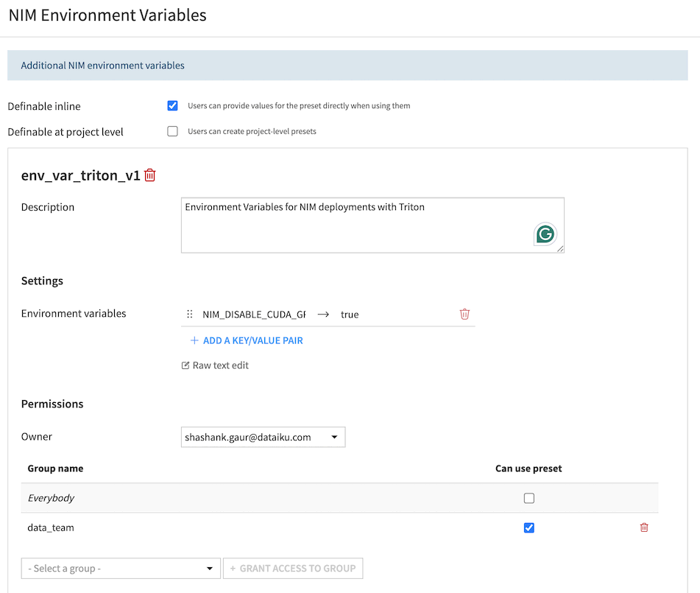The image size is (700, 593).
Task: Grab the drag handle beside NIM_DISABLE_CUDA
Action: tap(189, 314)
